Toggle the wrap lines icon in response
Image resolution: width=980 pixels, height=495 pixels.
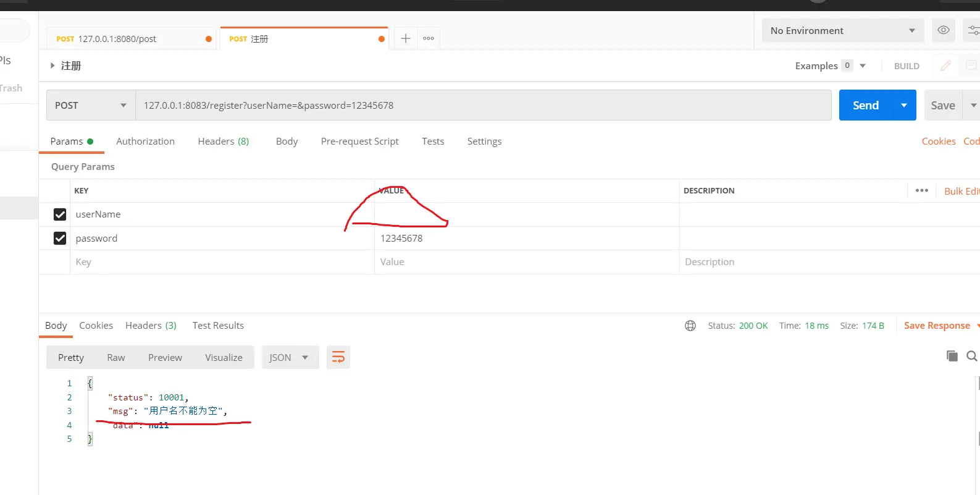pos(338,357)
